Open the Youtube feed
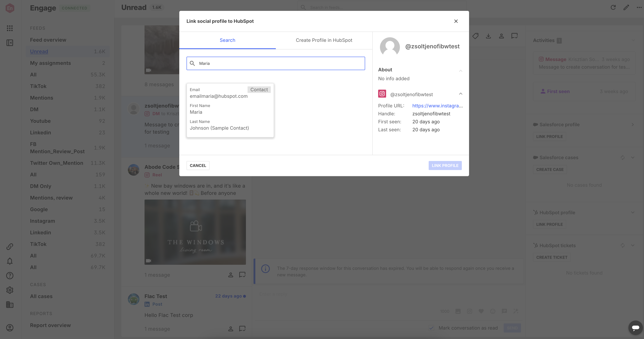644x339 pixels. tap(68, 121)
